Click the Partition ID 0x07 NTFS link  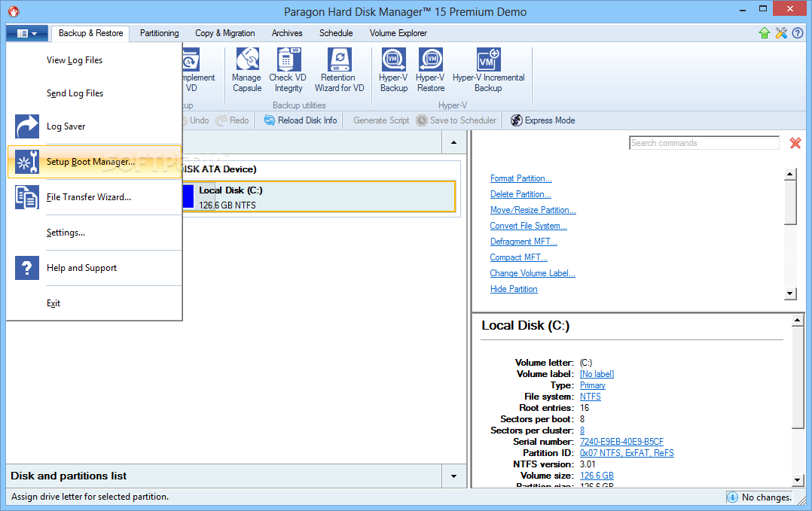click(627, 453)
